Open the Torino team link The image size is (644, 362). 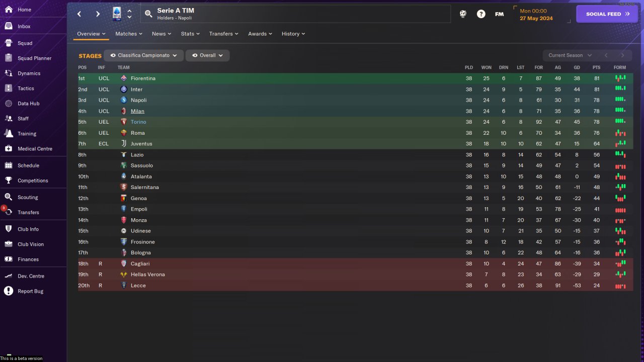[138, 122]
